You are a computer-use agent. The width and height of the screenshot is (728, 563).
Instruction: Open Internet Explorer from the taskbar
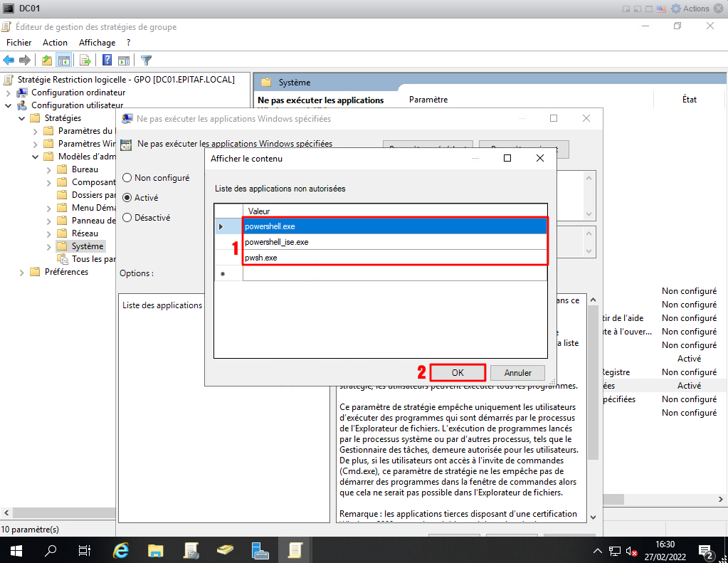pyautogui.click(x=122, y=550)
